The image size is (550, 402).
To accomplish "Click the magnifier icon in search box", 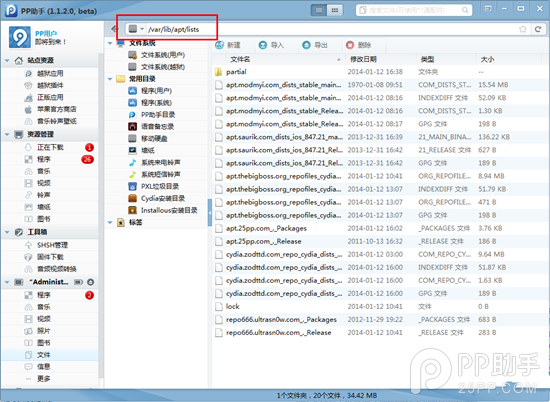I will coord(465,10).
